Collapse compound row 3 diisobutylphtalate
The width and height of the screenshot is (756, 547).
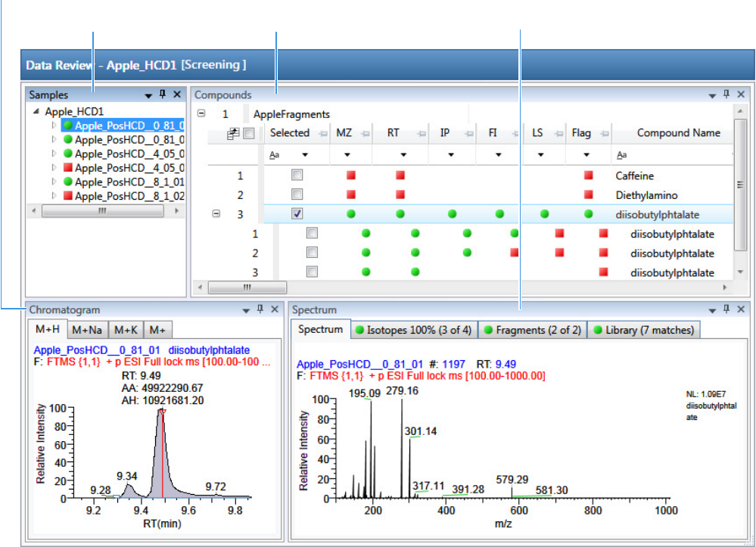[x=216, y=213]
